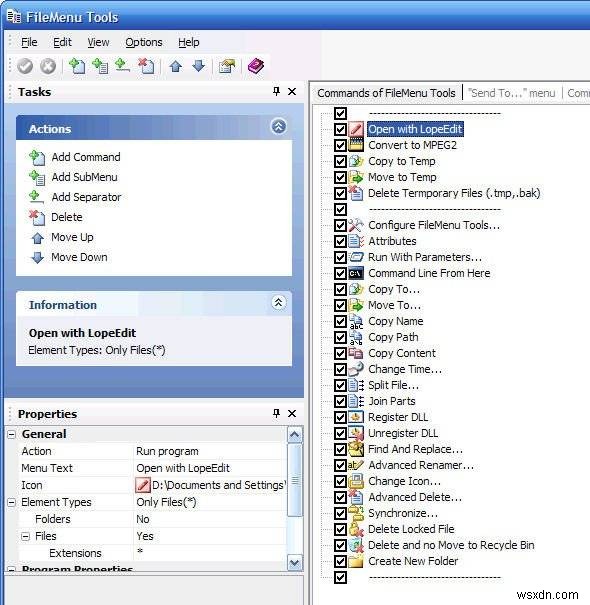Edit the Menu Text value field
Image resolution: width=590 pixels, height=605 pixels.
[210, 468]
